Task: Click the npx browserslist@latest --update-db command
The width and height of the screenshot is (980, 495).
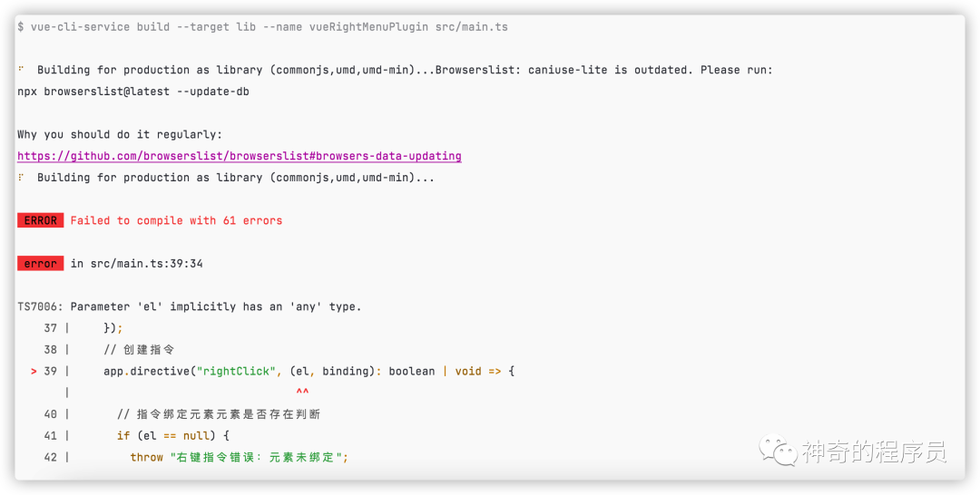Action: (x=133, y=92)
